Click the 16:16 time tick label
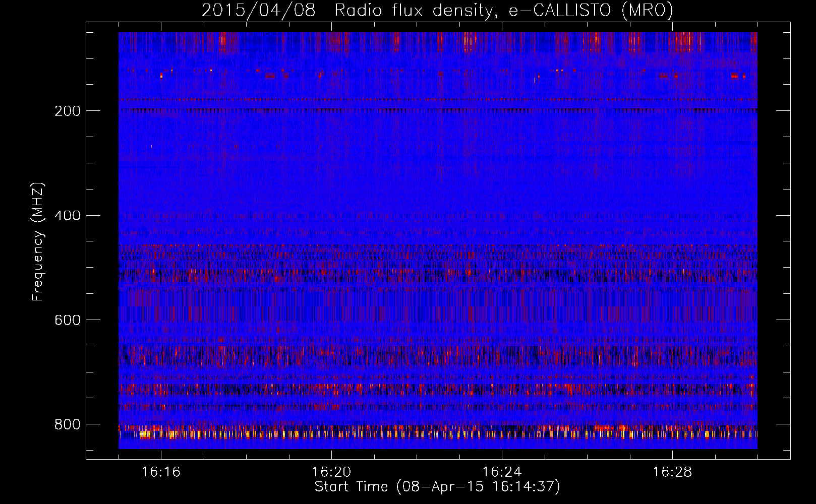This screenshot has height=504, width=816. (x=161, y=472)
